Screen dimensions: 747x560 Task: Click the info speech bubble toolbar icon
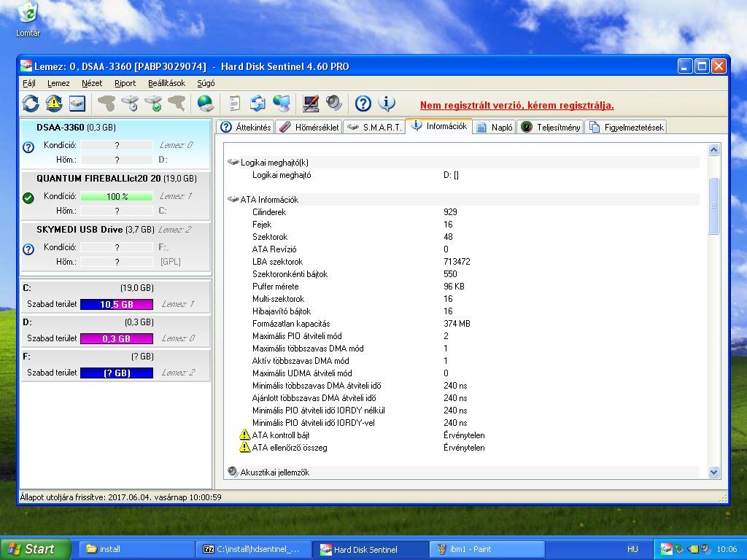(x=387, y=104)
